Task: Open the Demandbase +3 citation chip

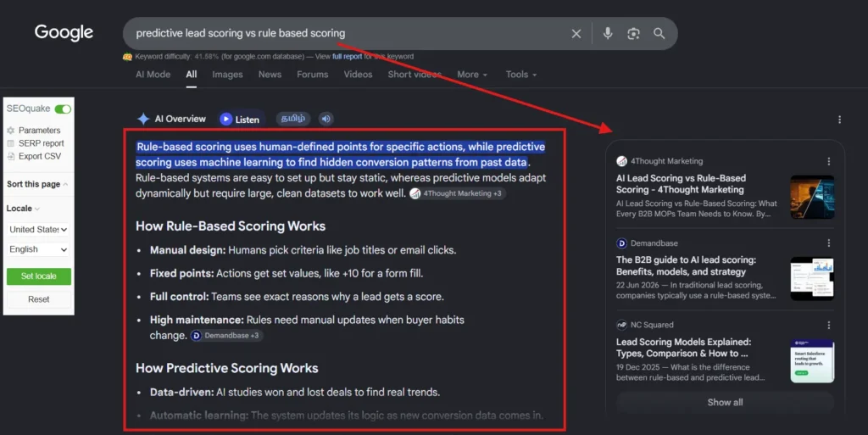Action: pos(226,336)
